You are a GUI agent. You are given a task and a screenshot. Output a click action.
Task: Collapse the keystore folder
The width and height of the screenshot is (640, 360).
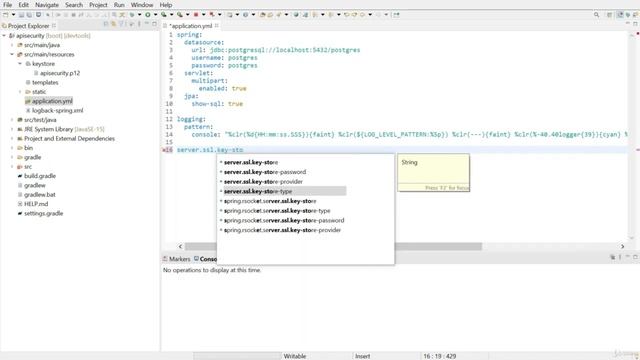(x=20, y=64)
